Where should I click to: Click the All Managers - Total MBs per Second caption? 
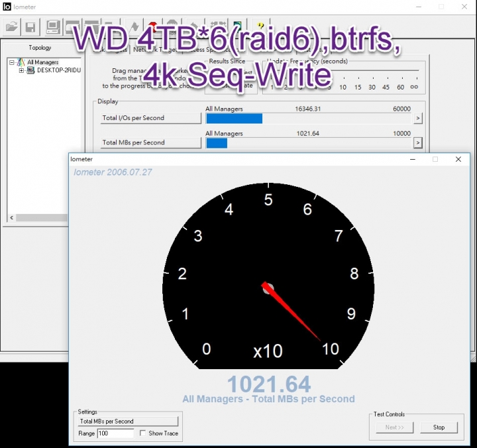coord(268,399)
